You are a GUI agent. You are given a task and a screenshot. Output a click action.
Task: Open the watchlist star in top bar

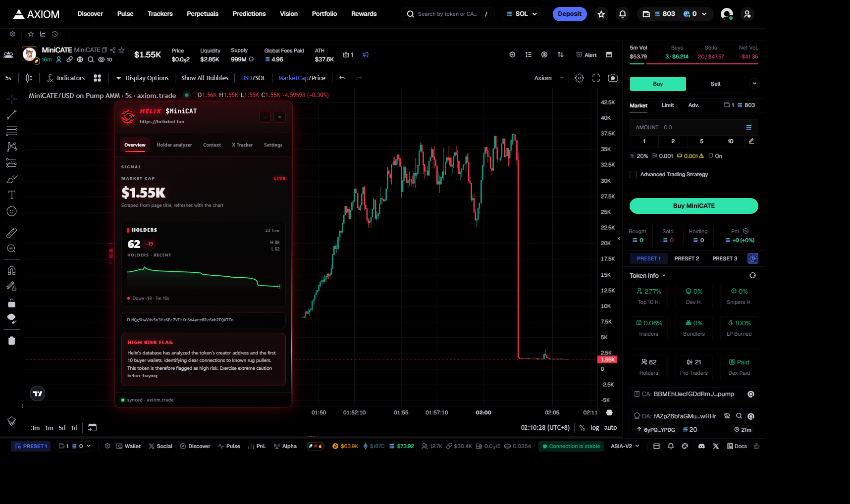coord(601,14)
